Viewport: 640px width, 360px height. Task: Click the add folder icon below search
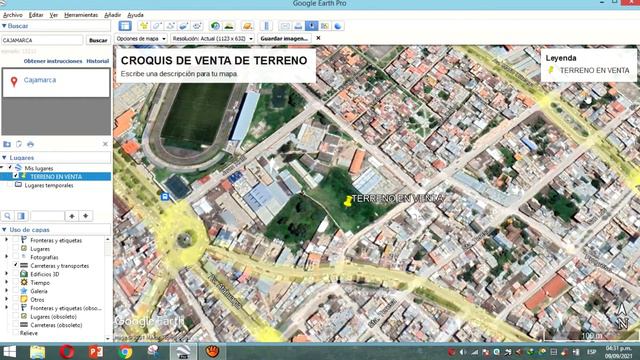pyautogui.click(x=7, y=144)
